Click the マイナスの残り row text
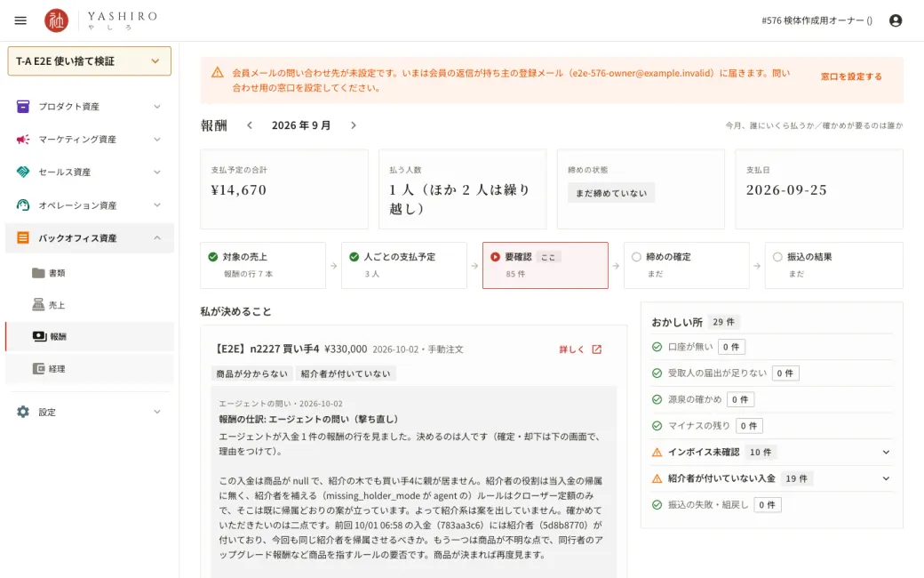 coord(699,426)
